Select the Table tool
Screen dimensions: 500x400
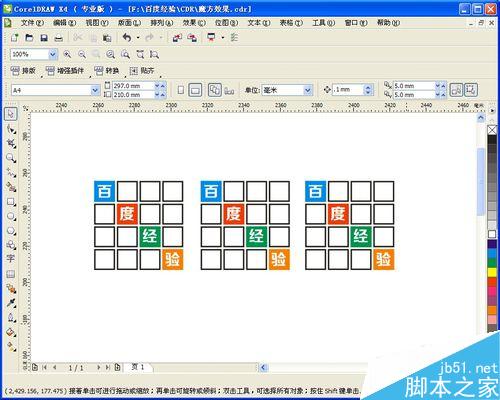[x=11, y=274]
